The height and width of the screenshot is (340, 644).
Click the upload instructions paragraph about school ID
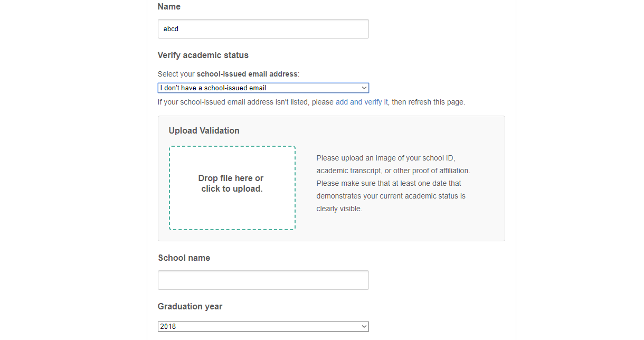pos(393,171)
